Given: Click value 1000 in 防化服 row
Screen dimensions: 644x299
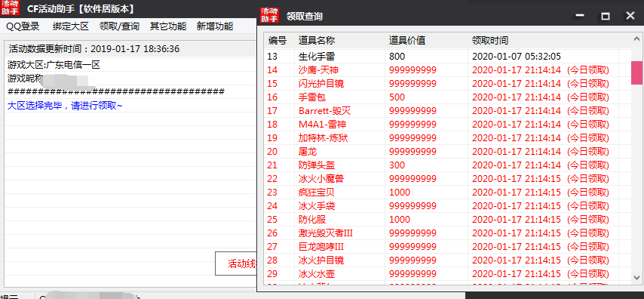Looking at the screenshot, I should (x=400, y=219).
